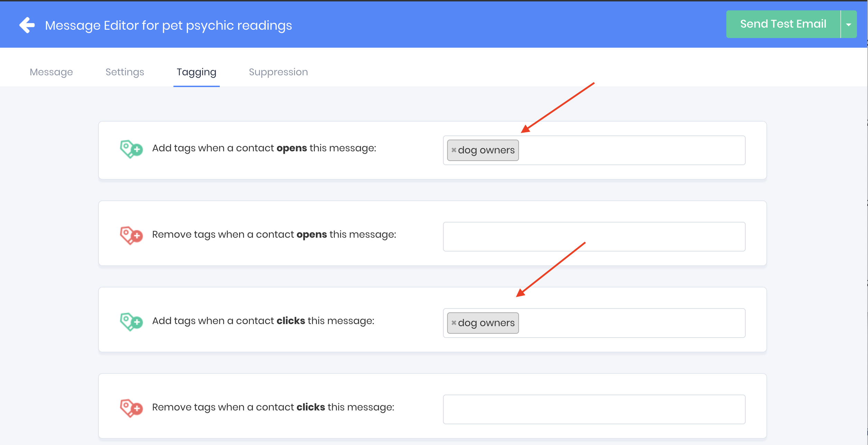This screenshot has width=868, height=445.
Task: Remove dog owners tag from opens field
Action: coord(454,150)
